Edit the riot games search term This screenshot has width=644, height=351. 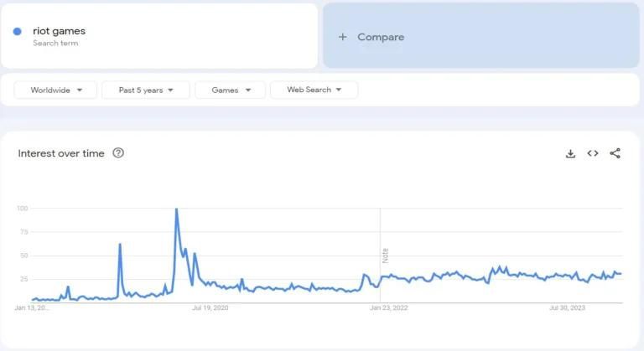click(x=159, y=36)
